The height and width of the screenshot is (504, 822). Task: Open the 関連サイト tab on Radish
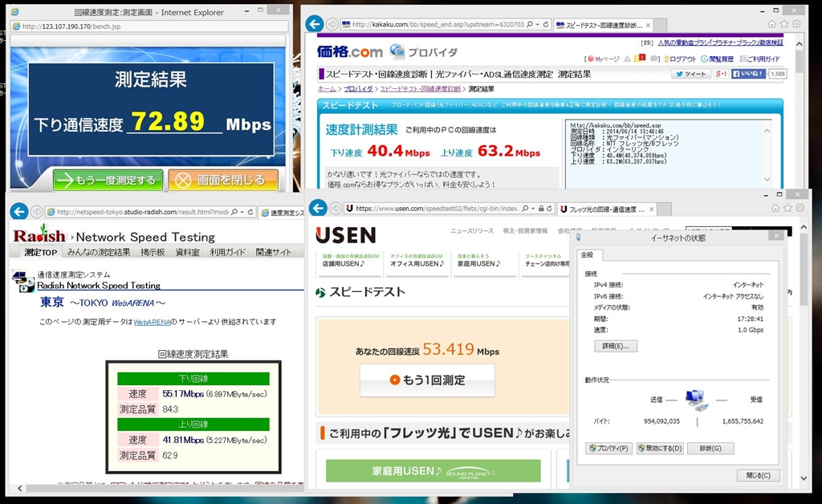pos(274,253)
